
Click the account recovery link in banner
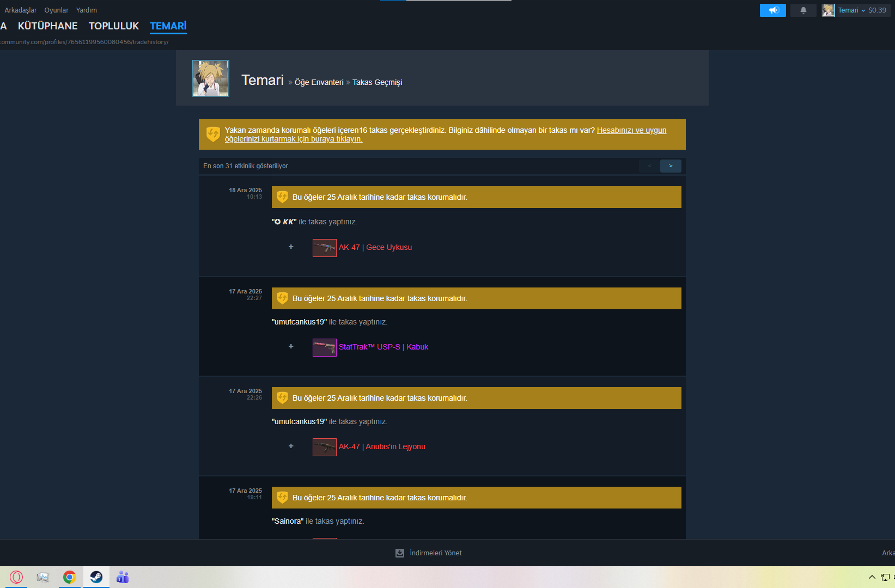click(x=446, y=134)
